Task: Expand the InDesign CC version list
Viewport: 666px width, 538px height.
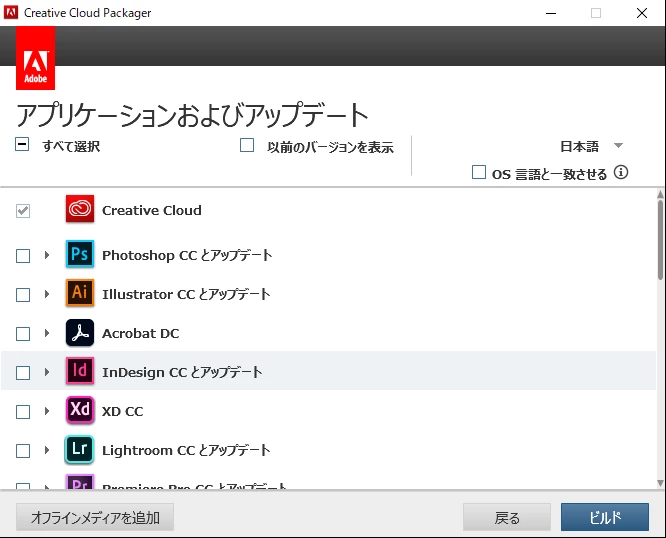Action: tap(47, 372)
